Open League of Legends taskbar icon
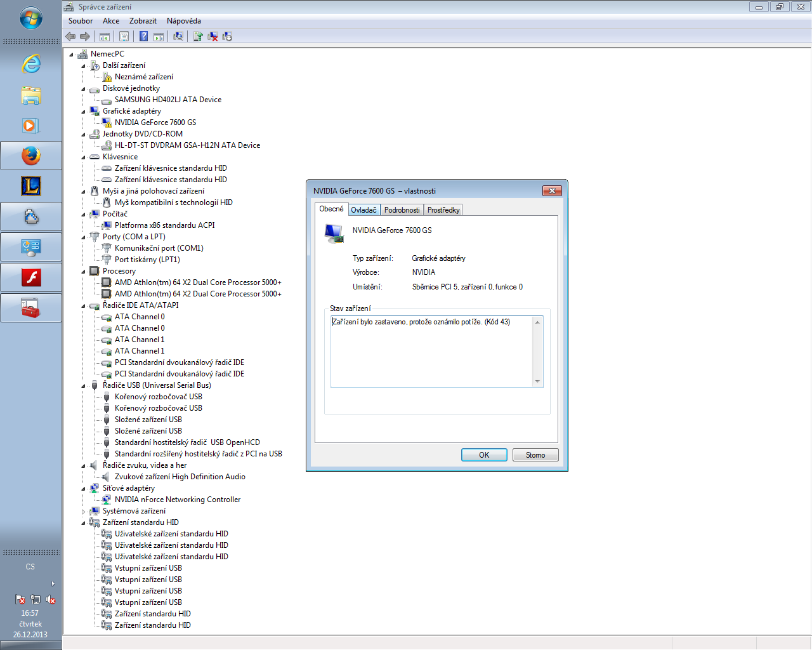Viewport: 812px width, 650px height. pyautogui.click(x=31, y=186)
